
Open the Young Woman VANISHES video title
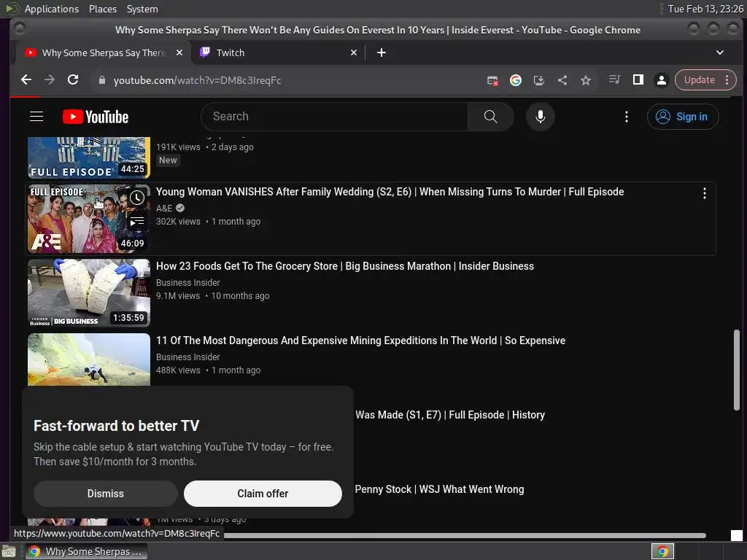[x=390, y=192]
